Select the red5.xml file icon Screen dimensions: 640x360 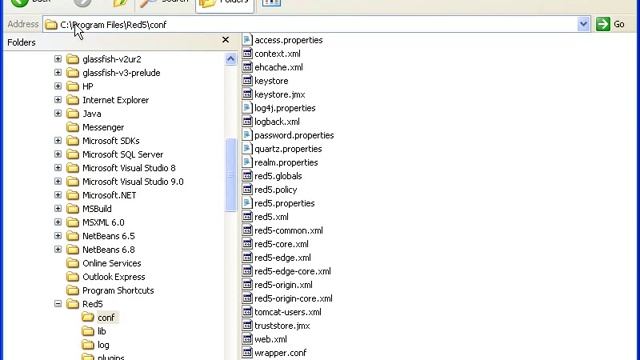coord(247,216)
